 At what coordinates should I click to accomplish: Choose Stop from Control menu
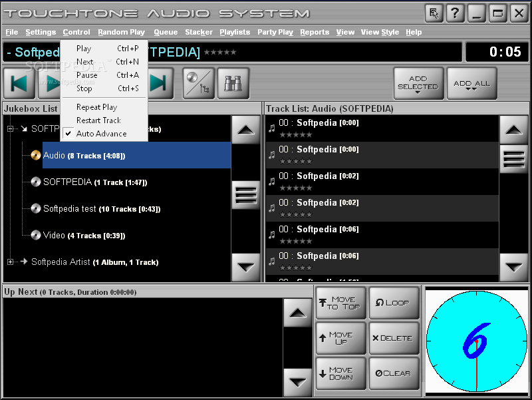click(104, 89)
